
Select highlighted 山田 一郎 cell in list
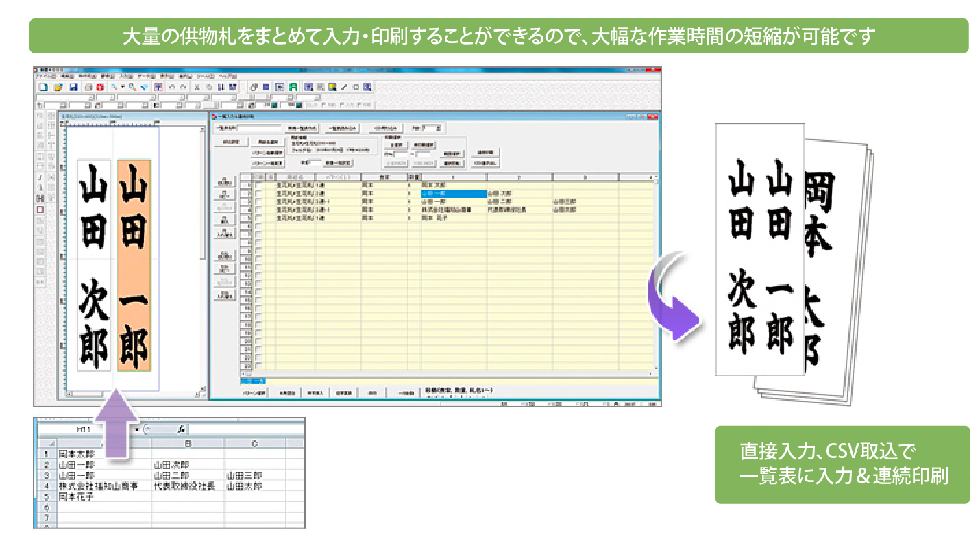click(x=452, y=194)
